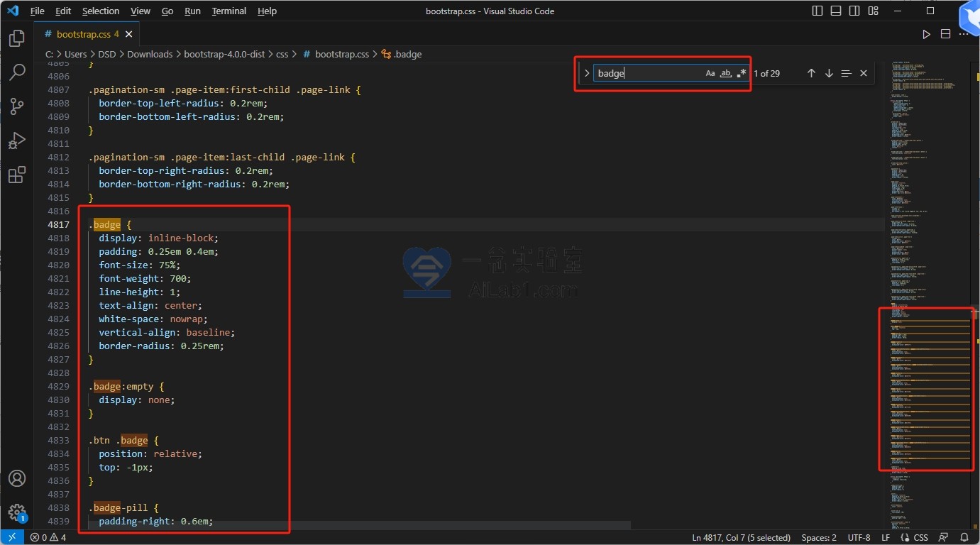This screenshot has height=545, width=980.
Task: Open the Selection menu
Action: click(x=101, y=11)
